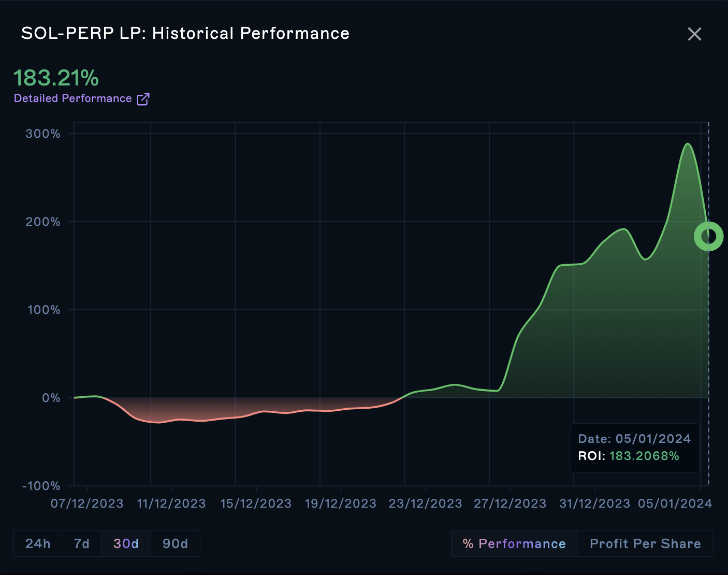Click the 200% y-axis label
The height and width of the screenshot is (575, 728).
(43, 222)
